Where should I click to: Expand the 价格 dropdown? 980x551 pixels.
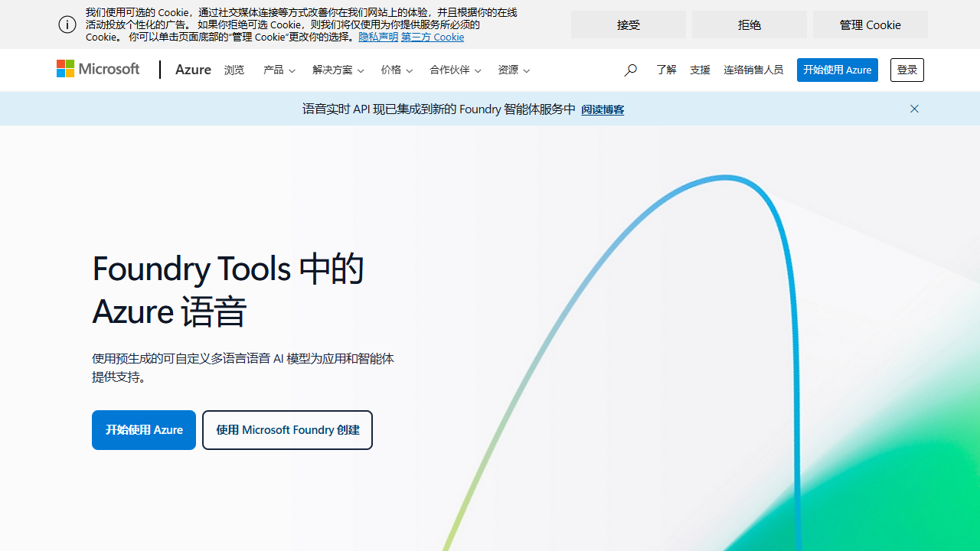click(x=397, y=70)
